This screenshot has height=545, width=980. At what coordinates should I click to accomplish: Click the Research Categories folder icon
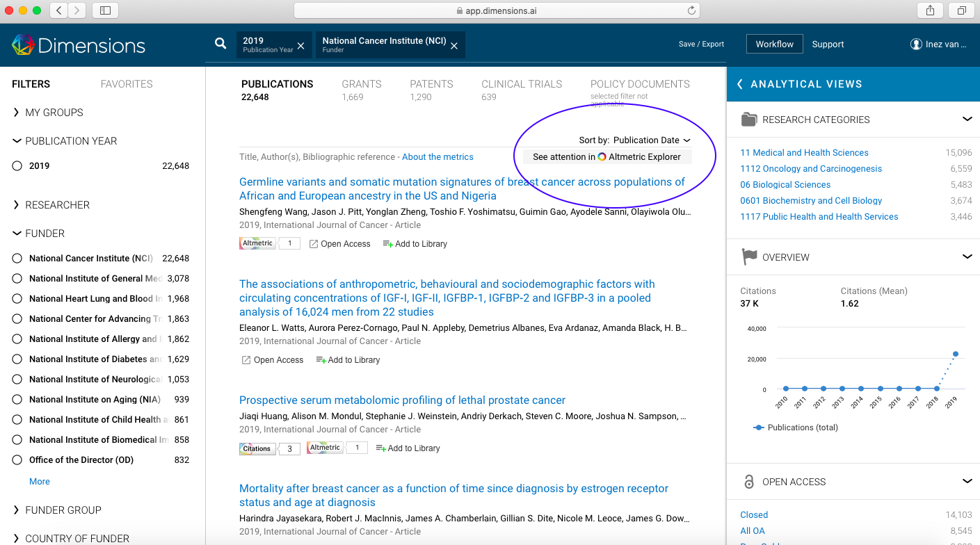click(749, 118)
